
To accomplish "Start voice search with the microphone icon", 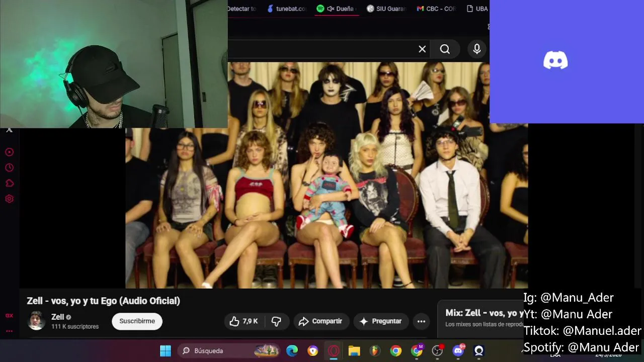I will [x=477, y=49].
